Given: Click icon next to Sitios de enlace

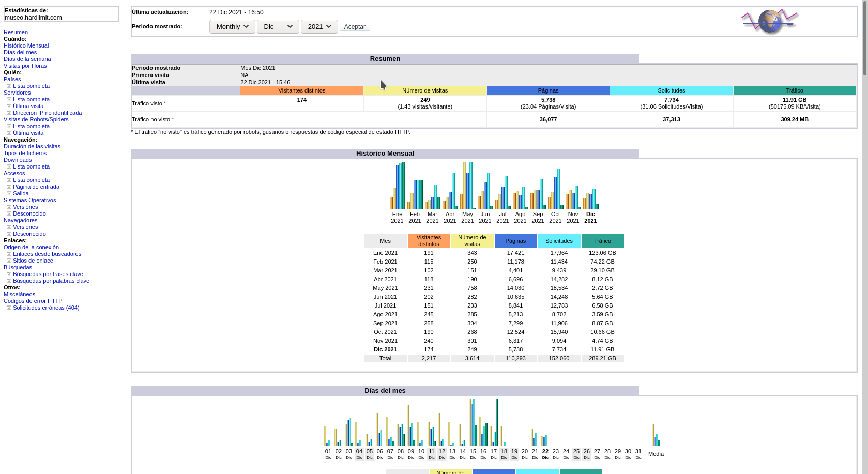Looking at the screenshot, I should (9, 261).
